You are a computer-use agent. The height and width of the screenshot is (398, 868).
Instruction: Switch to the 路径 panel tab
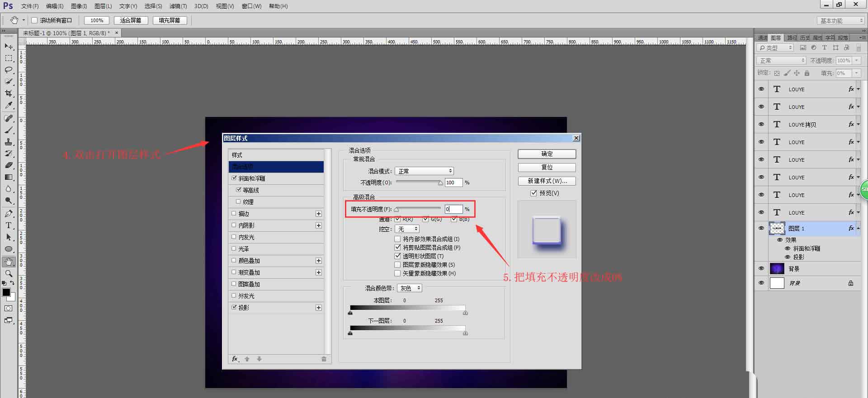tap(792, 37)
